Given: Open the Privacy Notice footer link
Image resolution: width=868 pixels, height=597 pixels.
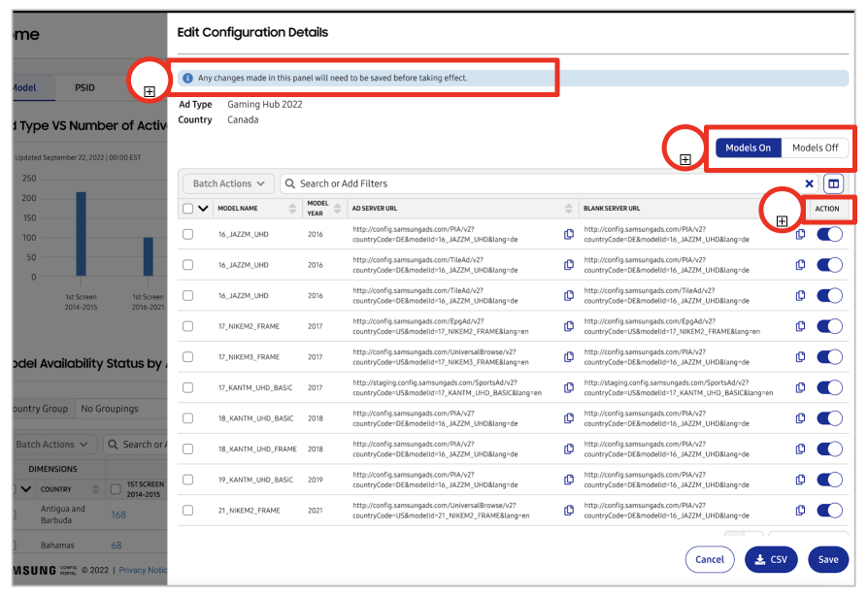Looking at the screenshot, I should pyautogui.click(x=143, y=570).
